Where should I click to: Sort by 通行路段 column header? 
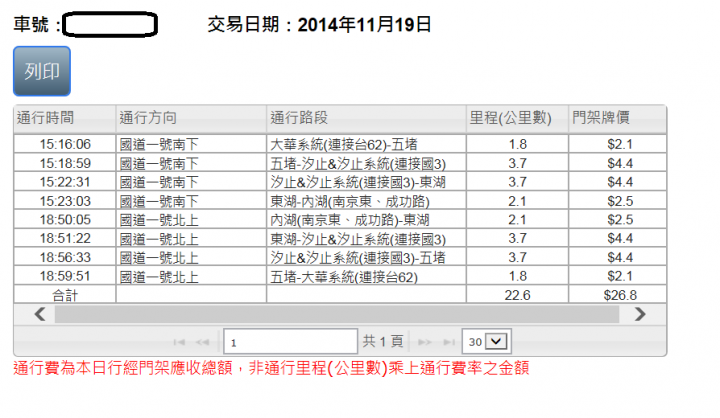[x=366, y=119]
